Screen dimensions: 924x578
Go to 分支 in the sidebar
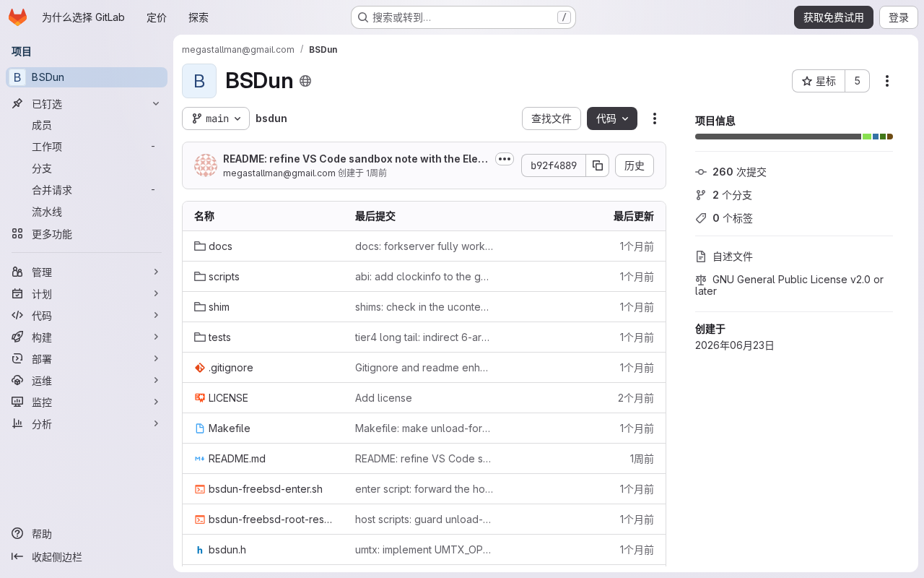[87, 169]
